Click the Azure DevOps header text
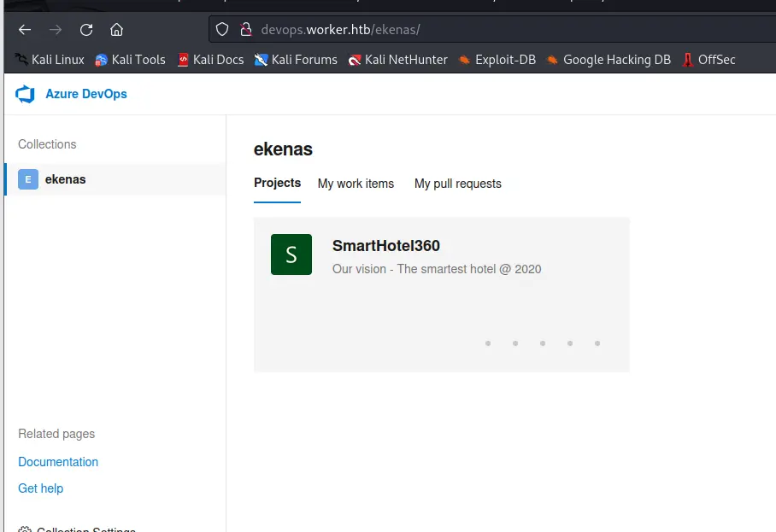The width and height of the screenshot is (776, 532). click(86, 94)
